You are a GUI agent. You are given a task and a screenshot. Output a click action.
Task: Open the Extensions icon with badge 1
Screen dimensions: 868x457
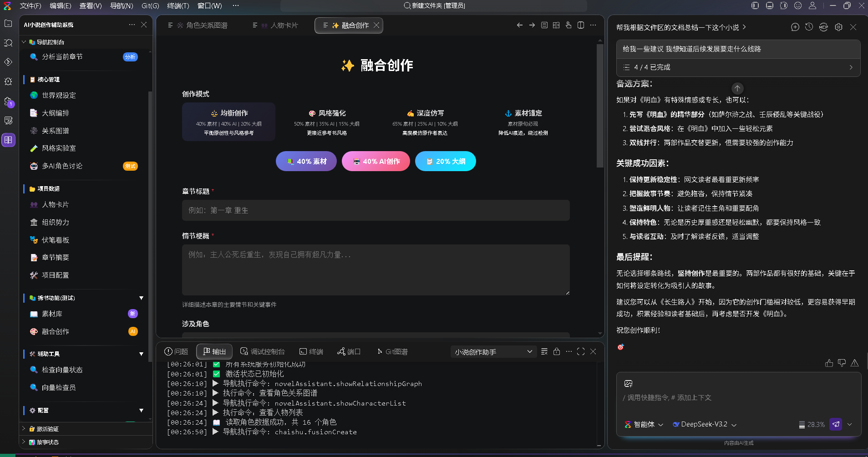(x=8, y=101)
